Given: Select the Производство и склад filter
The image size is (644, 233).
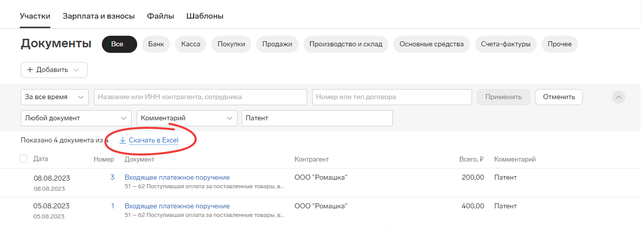Looking at the screenshot, I should coord(346,44).
